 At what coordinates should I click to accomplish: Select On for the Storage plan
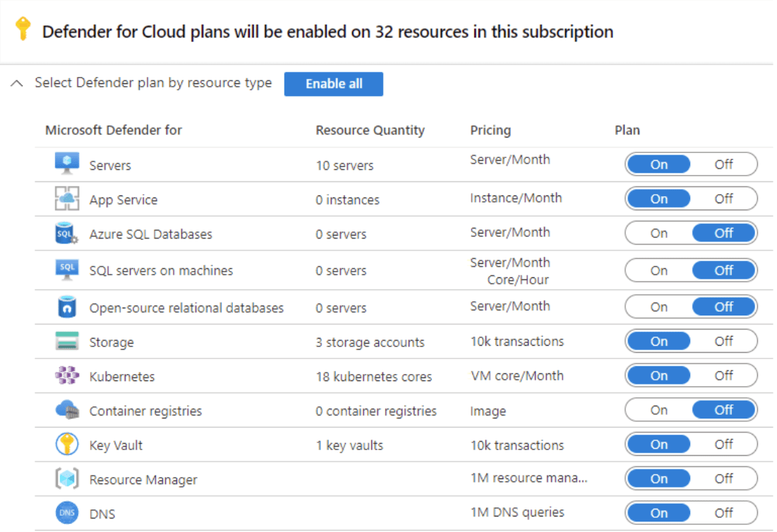click(658, 341)
